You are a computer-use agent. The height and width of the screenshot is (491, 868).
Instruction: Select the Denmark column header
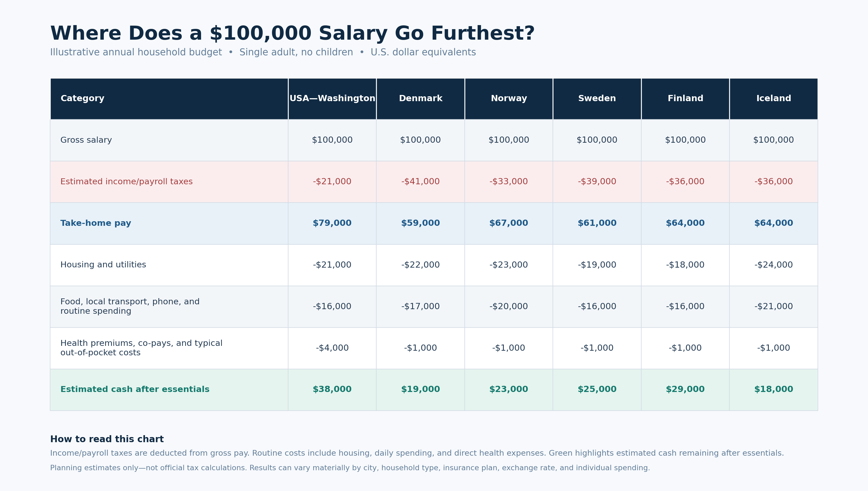[420, 98]
